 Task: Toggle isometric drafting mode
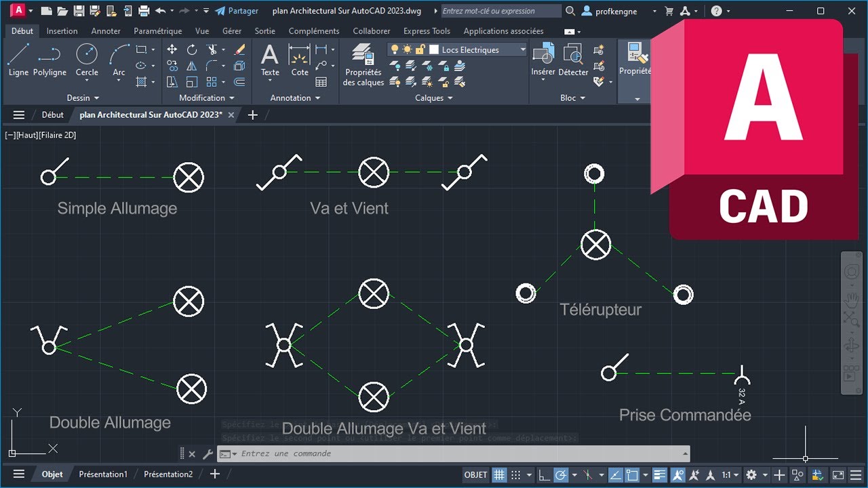588,474
